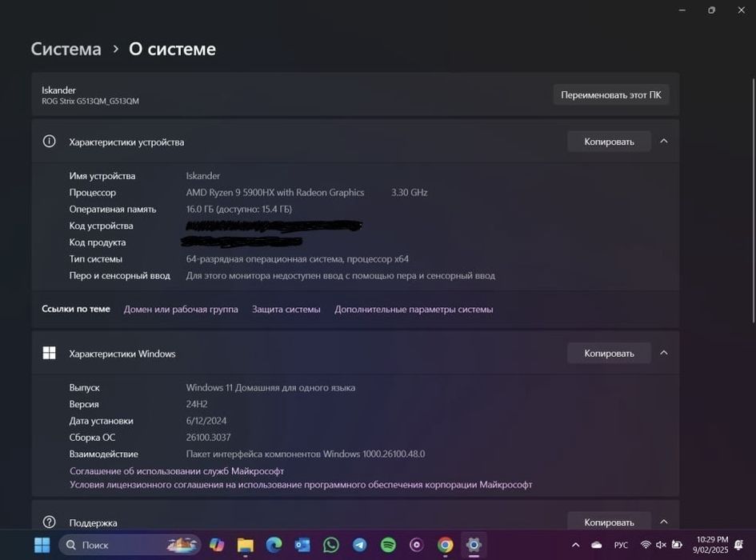Launch Microsoft Edge from the taskbar
Screen dimensions: 756x560
tap(274, 545)
